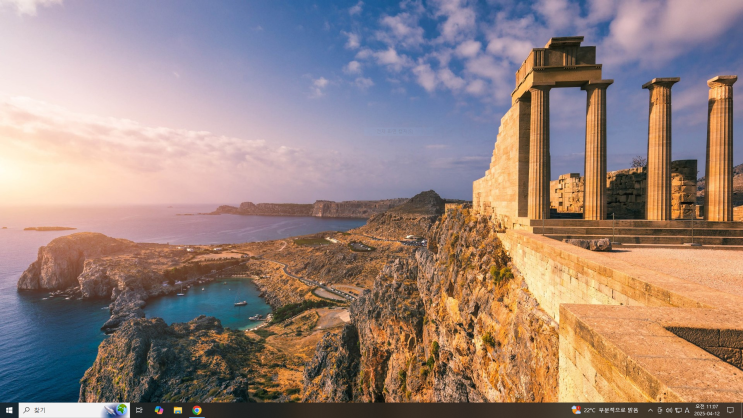Click the weather widget icon in the taskbar

click(x=575, y=410)
